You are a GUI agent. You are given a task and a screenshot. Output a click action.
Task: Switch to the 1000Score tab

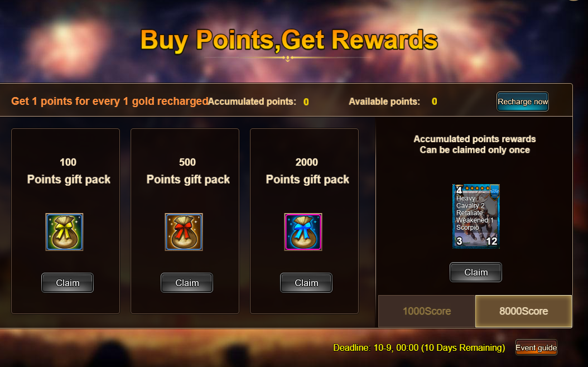point(426,311)
